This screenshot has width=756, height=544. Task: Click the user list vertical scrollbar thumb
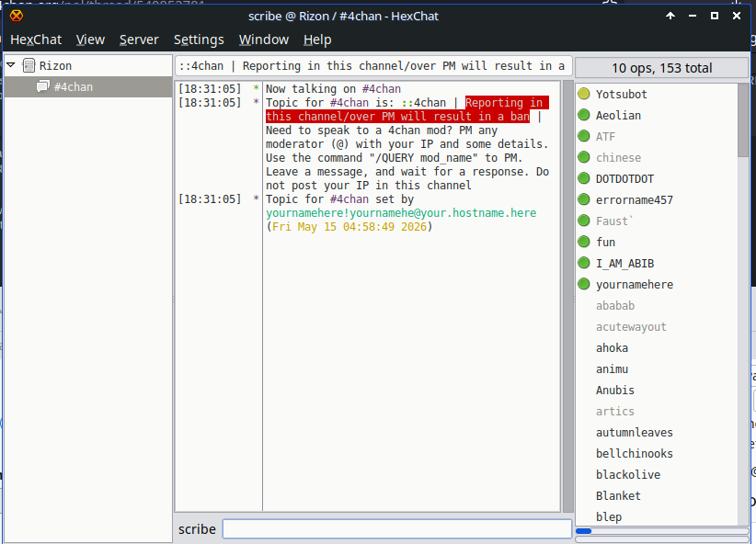[x=743, y=120]
